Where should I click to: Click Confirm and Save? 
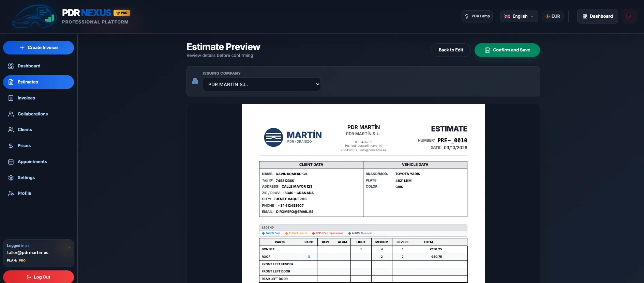(x=507, y=50)
